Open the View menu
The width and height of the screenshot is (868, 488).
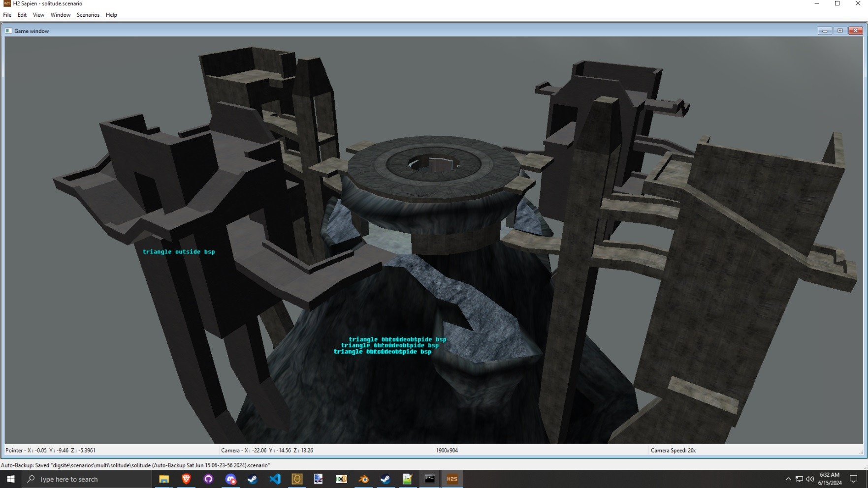point(38,15)
